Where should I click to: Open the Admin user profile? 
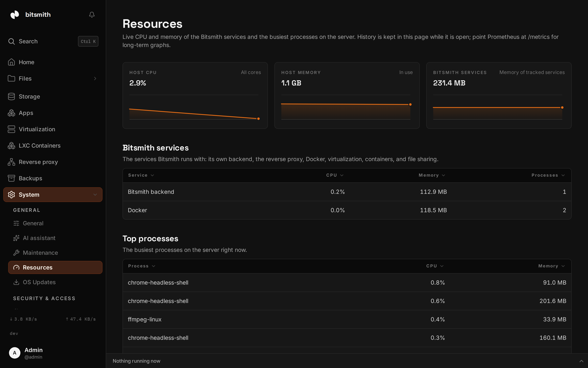pos(53,353)
